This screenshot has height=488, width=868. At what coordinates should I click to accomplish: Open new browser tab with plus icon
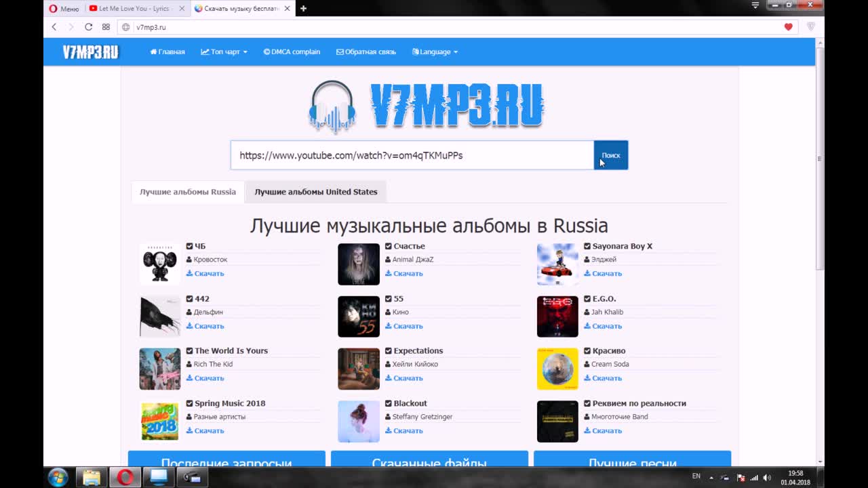(x=303, y=9)
